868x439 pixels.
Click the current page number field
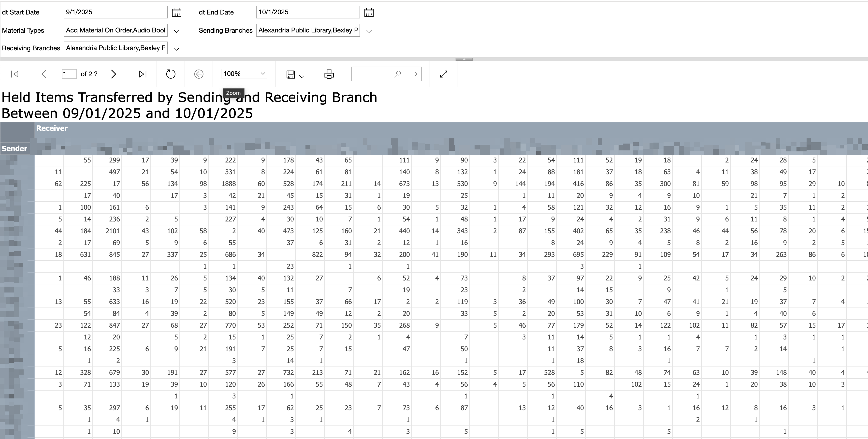coord(69,74)
